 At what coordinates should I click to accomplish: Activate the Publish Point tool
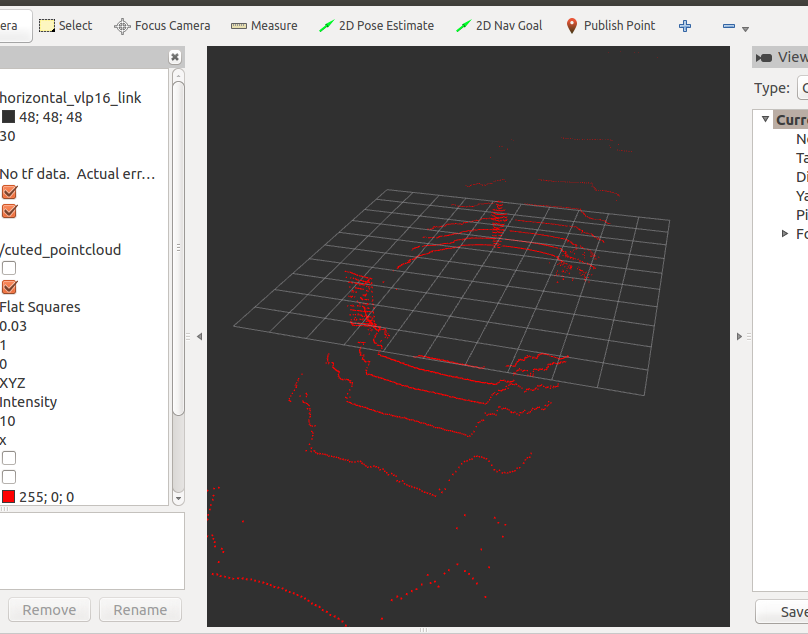click(x=611, y=26)
